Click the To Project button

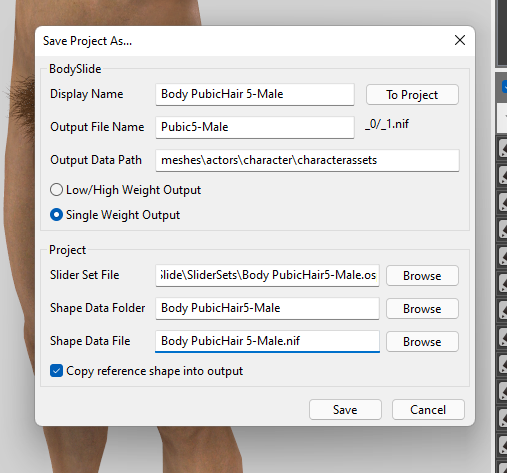tap(412, 95)
